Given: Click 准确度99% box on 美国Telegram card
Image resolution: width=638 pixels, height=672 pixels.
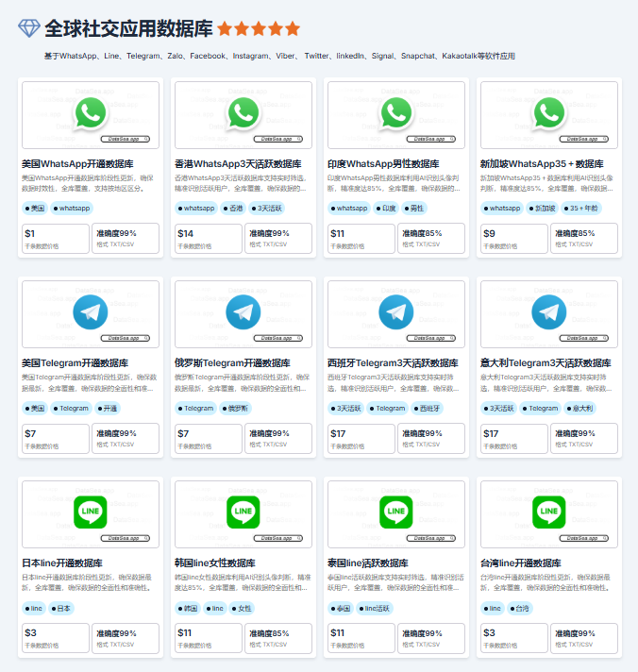Looking at the screenshot, I should tap(126, 439).
